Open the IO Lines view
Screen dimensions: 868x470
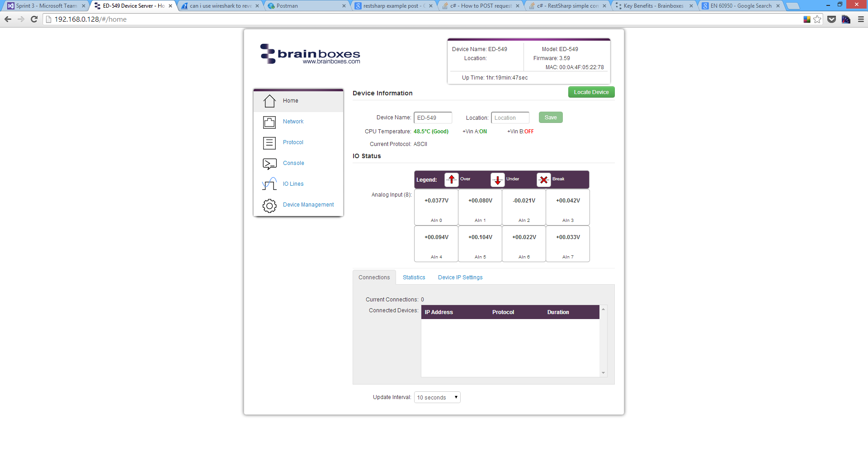pyautogui.click(x=293, y=183)
